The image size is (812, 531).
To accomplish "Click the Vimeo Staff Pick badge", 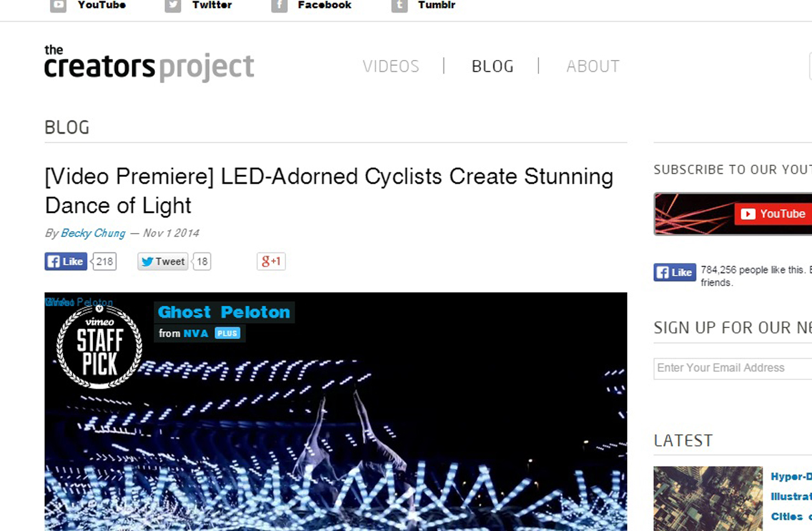I will coord(99,345).
